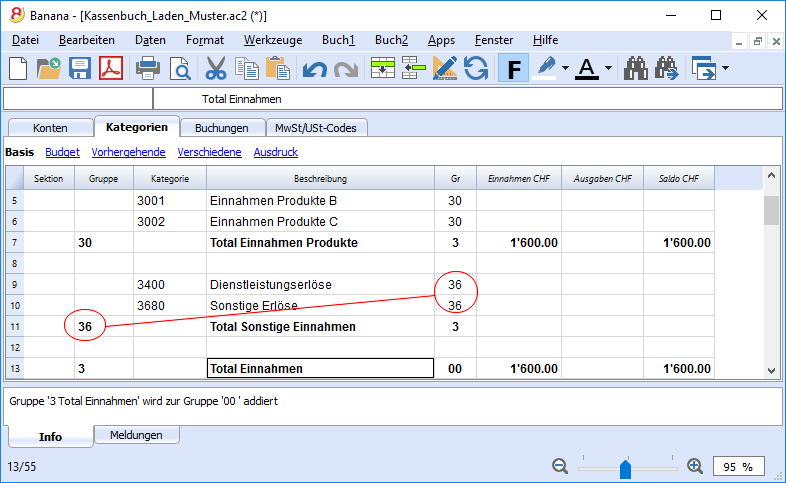Click the zoom out magnifier icon

(x=560, y=466)
